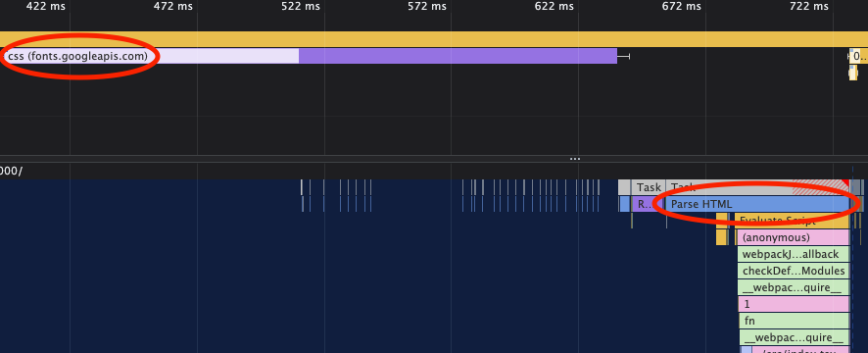The height and width of the screenshot is (353, 868).
Task: Select the (anonymous) function block
Action: pos(793,237)
